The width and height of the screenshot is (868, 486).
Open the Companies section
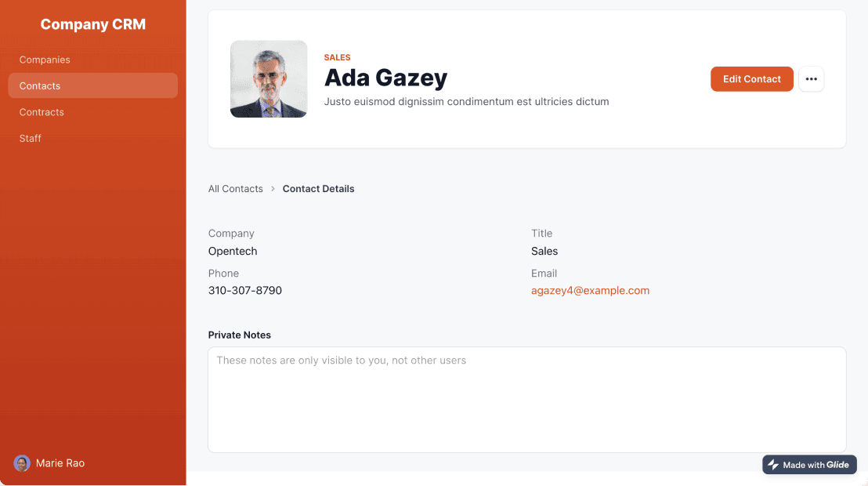click(45, 60)
